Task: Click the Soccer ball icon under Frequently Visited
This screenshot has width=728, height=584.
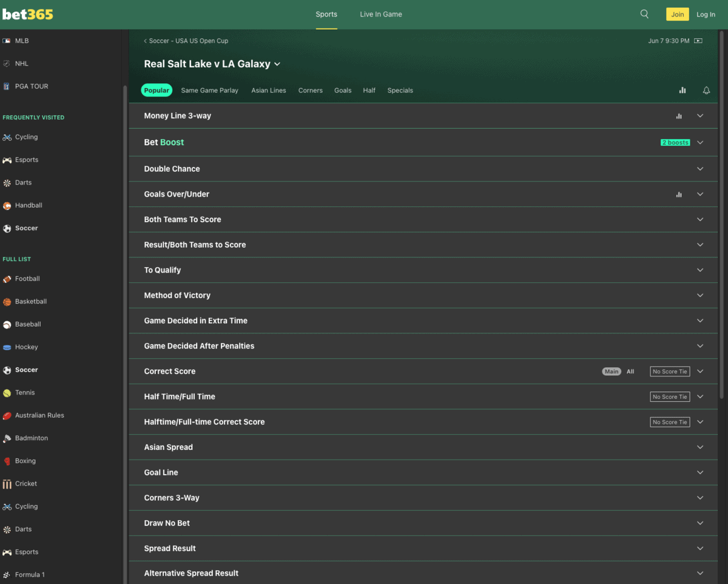Action: coord(7,228)
